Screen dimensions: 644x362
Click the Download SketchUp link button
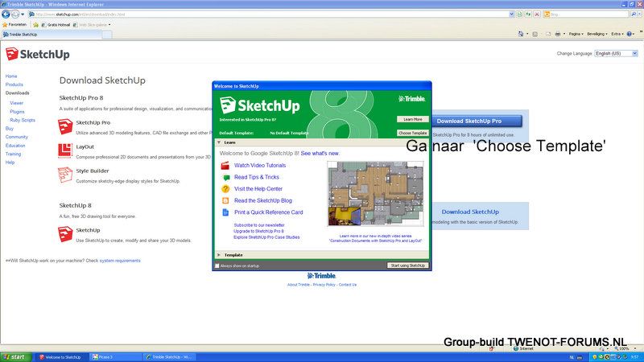point(470,212)
